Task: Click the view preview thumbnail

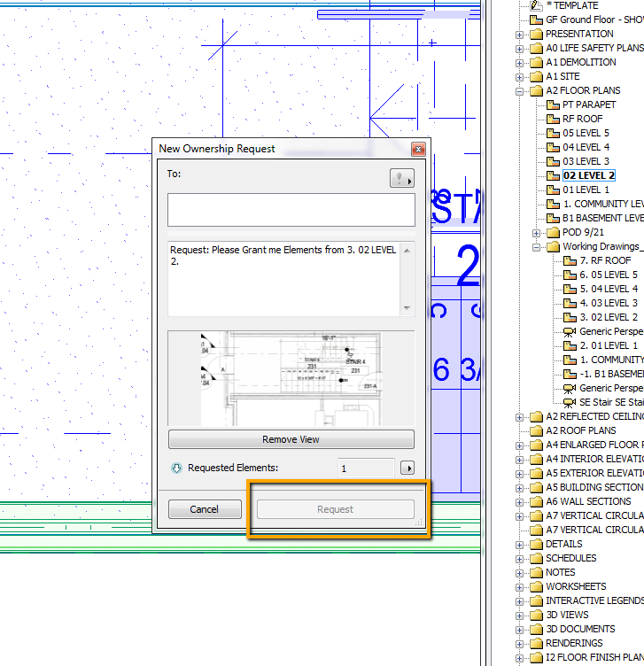Action: (291, 378)
